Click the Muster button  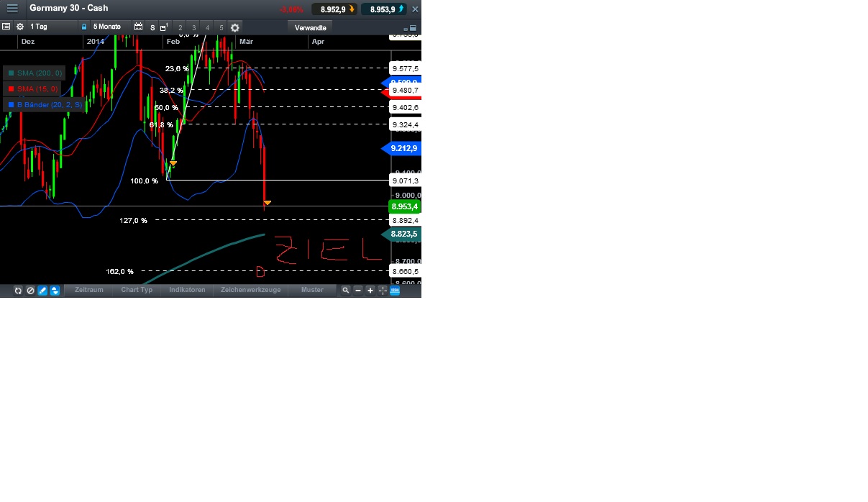[312, 290]
